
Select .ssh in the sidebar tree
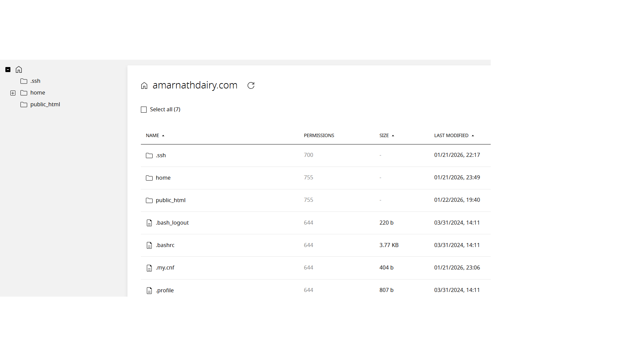point(35,81)
